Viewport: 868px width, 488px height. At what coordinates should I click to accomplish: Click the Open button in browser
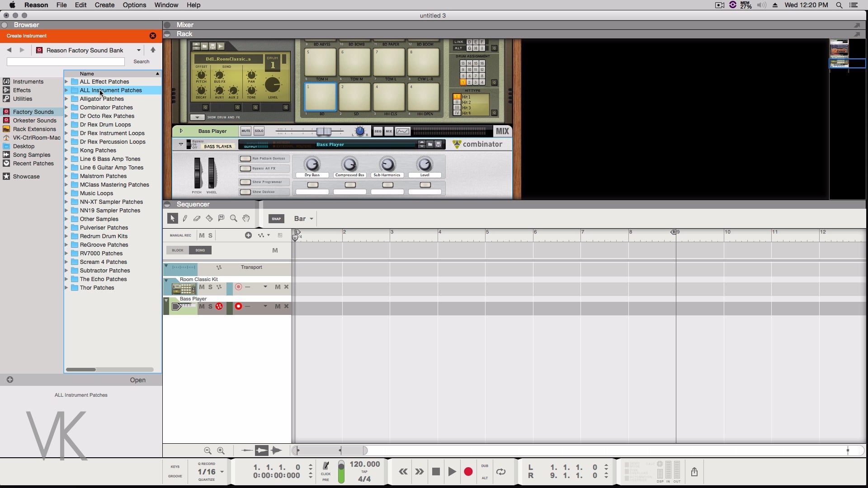tap(137, 380)
